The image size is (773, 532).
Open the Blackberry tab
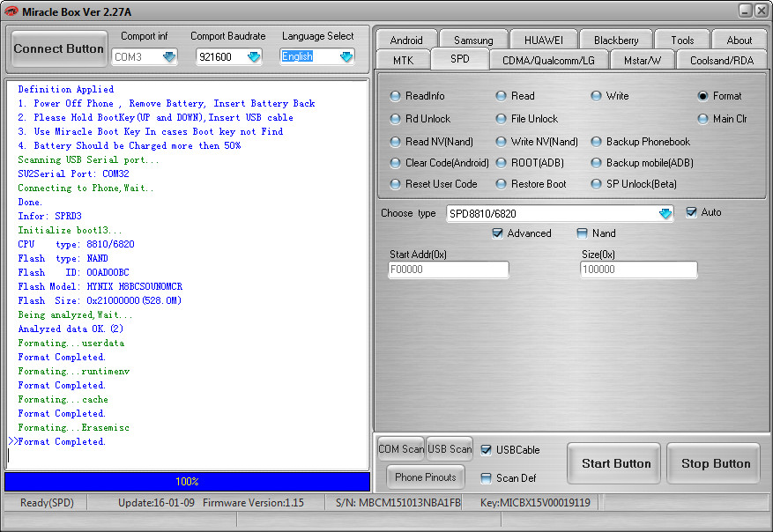tap(616, 40)
